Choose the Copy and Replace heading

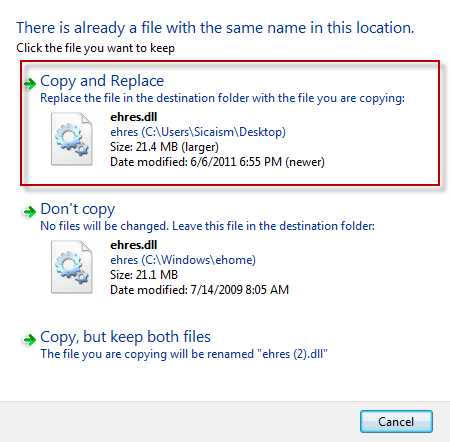pos(102,81)
